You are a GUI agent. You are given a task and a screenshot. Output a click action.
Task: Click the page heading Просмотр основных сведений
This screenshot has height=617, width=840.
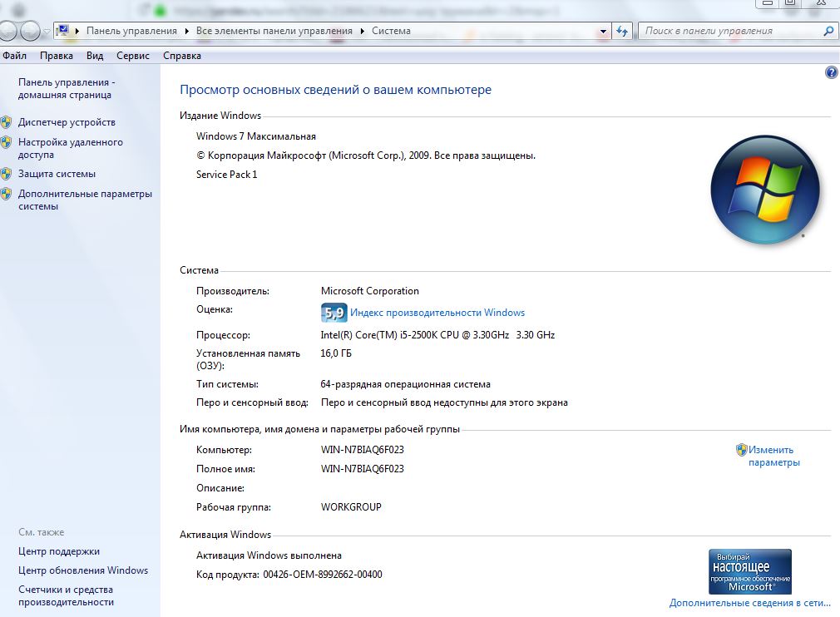click(x=335, y=90)
